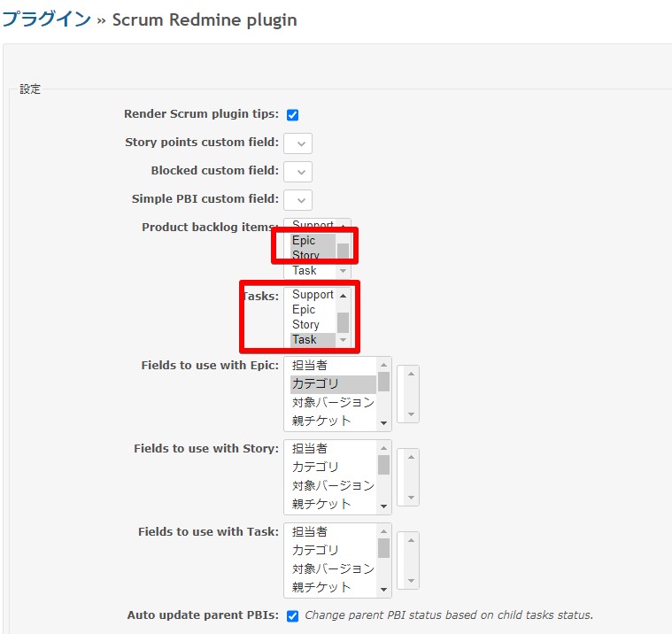Open Story points custom field dropdown
This screenshot has height=634, width=672.
[x=297, y=143]
